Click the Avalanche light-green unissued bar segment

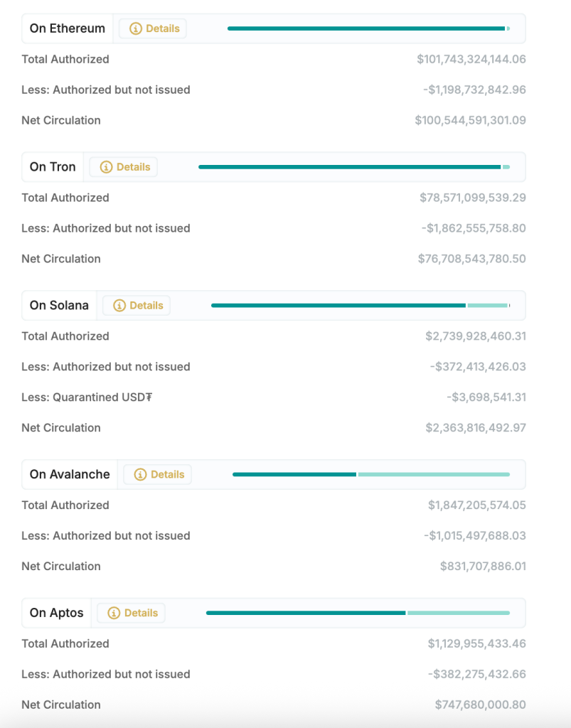(x=434, y=474)
